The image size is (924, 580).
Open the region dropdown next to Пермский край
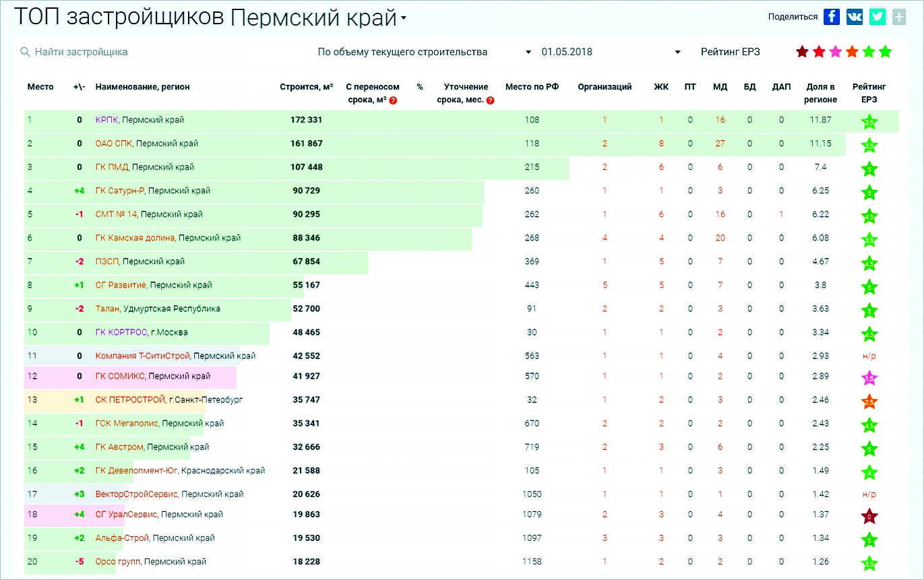pos(404,19)
